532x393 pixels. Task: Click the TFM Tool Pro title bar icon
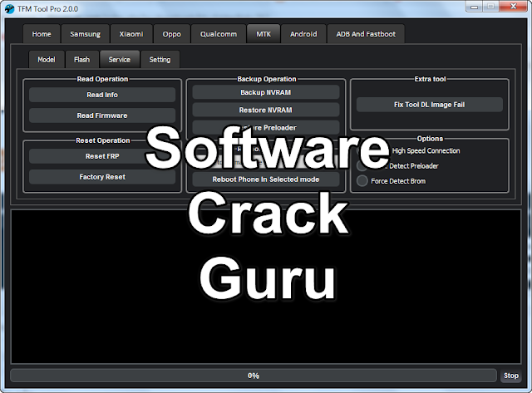(9, 9)
